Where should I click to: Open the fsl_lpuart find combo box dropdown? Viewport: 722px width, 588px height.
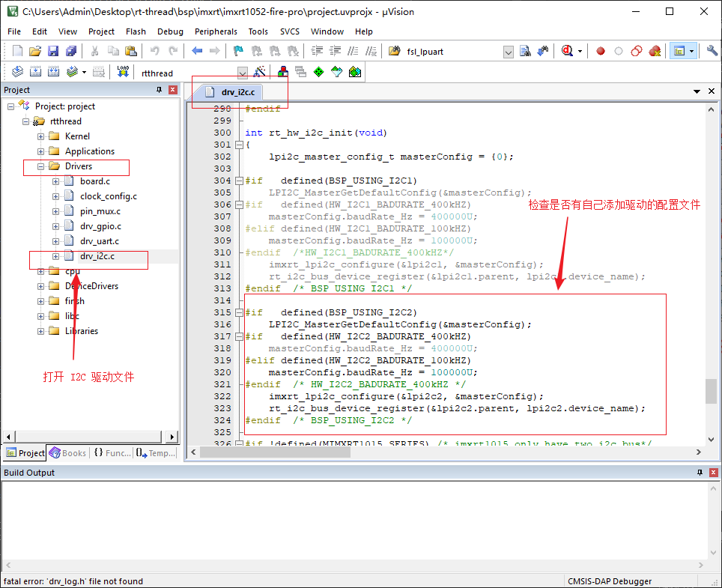508,52
